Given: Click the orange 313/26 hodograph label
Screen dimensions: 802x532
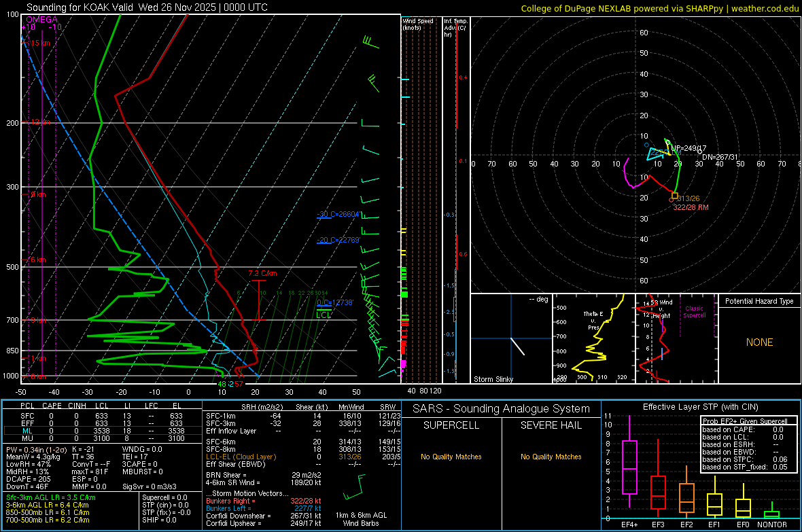Looking at the screenshot, I should coord(688,198).
